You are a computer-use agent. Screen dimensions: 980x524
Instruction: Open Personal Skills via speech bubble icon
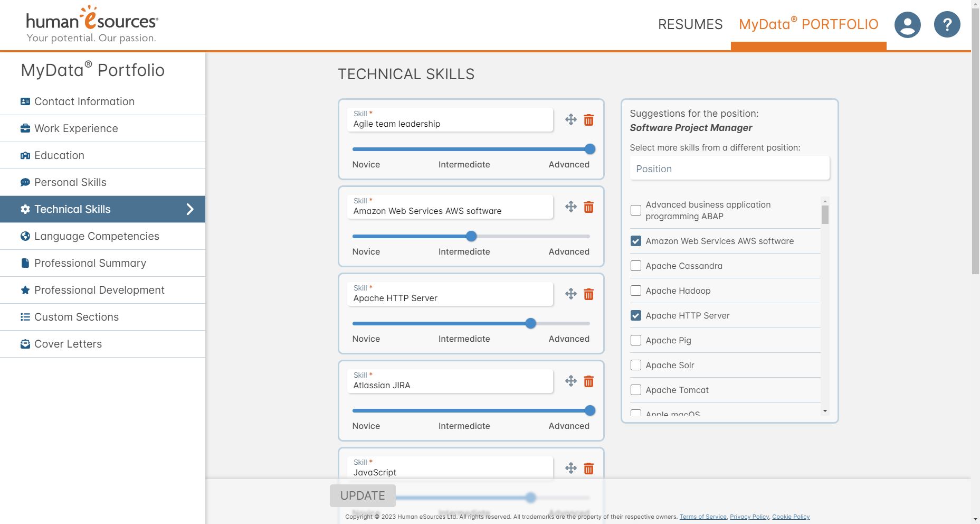click(24, 182)
